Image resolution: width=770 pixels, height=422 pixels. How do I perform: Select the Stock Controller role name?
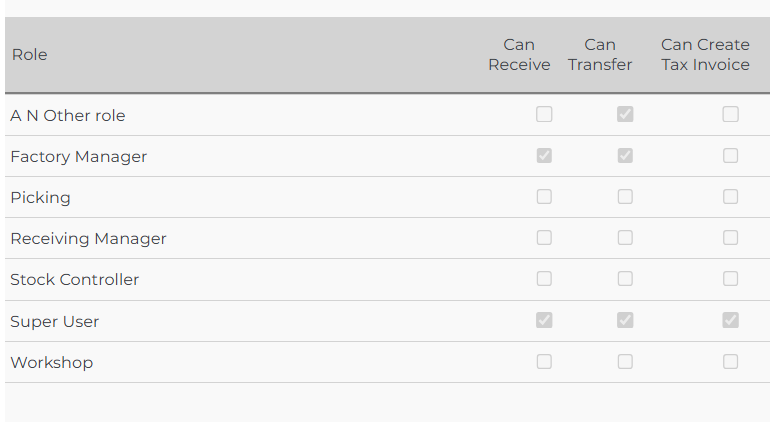point(75,280)
